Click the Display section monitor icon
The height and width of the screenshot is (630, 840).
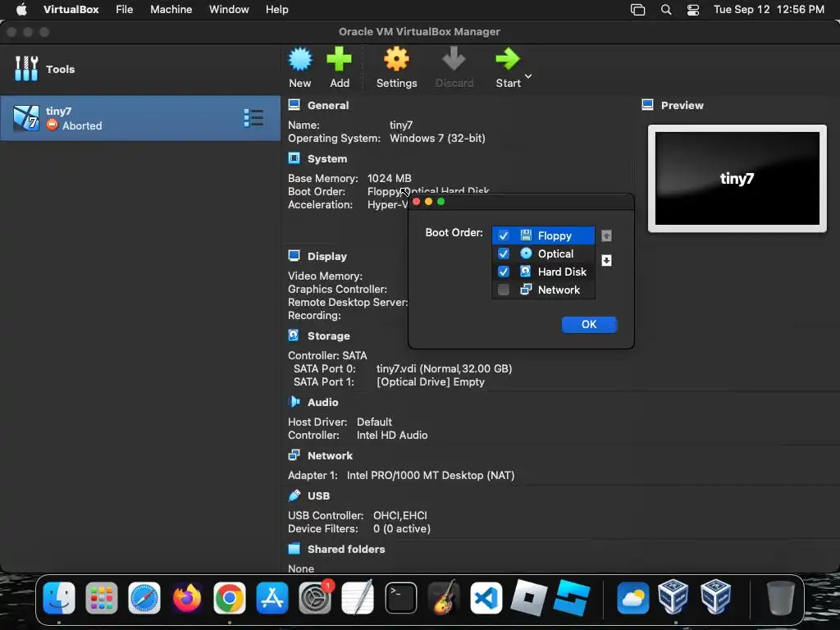click(294, 256)
